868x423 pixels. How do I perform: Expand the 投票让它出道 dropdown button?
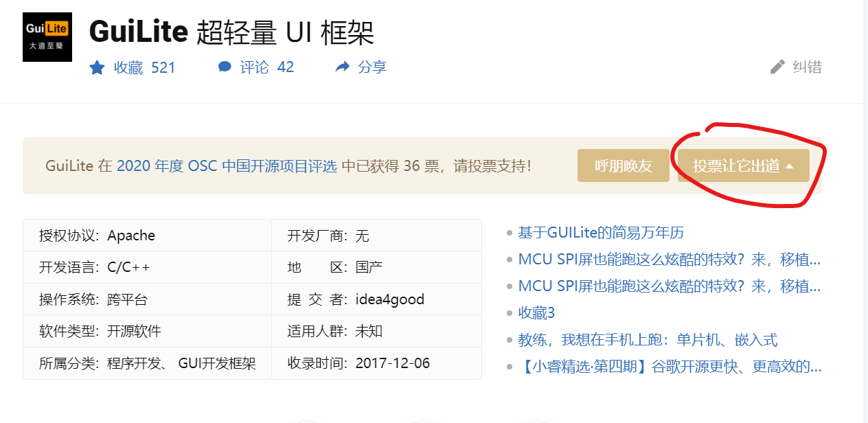point(744,165)
